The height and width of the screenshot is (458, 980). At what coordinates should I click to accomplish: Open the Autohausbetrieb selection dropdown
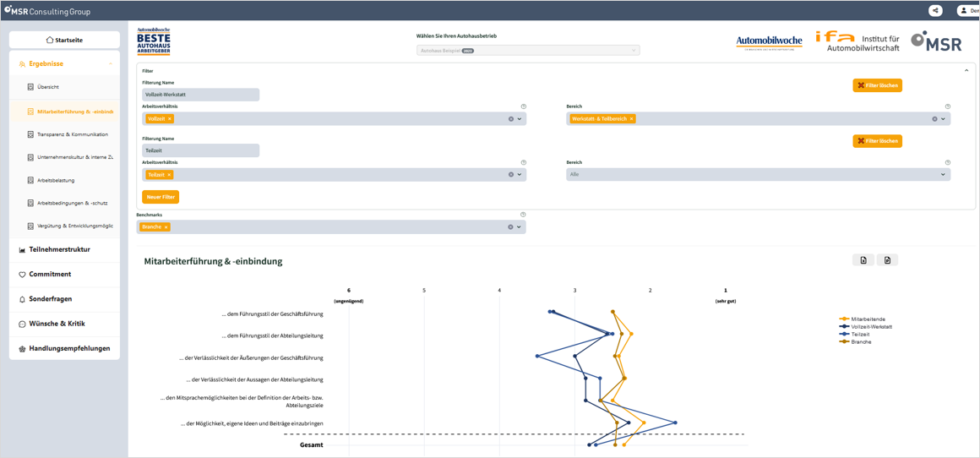pyautogui.click(x=528, y=51)
